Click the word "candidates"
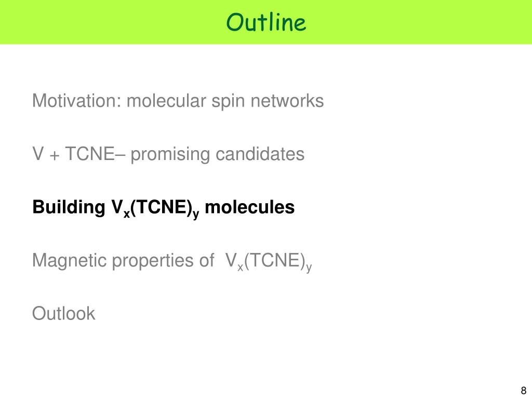The height and width of the screenshot is (399, 532). tap(260, 154)
